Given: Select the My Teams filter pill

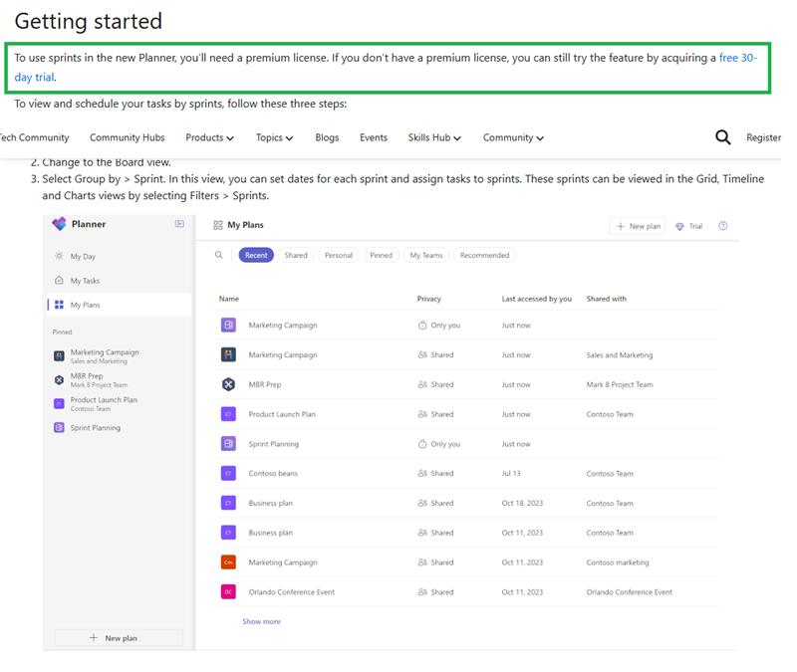Looking at the screenshot, I should click(426, 255).
